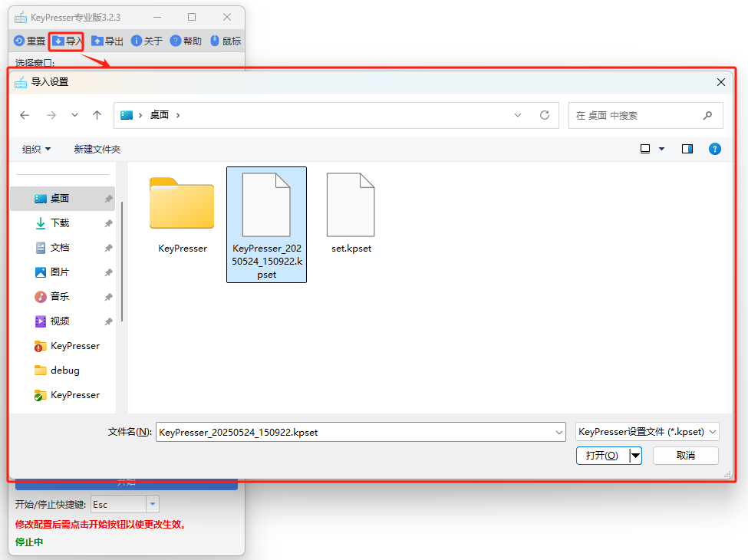The image size is (748, 560).
Task: Select KeyPresser_20250524_150922.kpset file
Action: [x=267, y=225]
